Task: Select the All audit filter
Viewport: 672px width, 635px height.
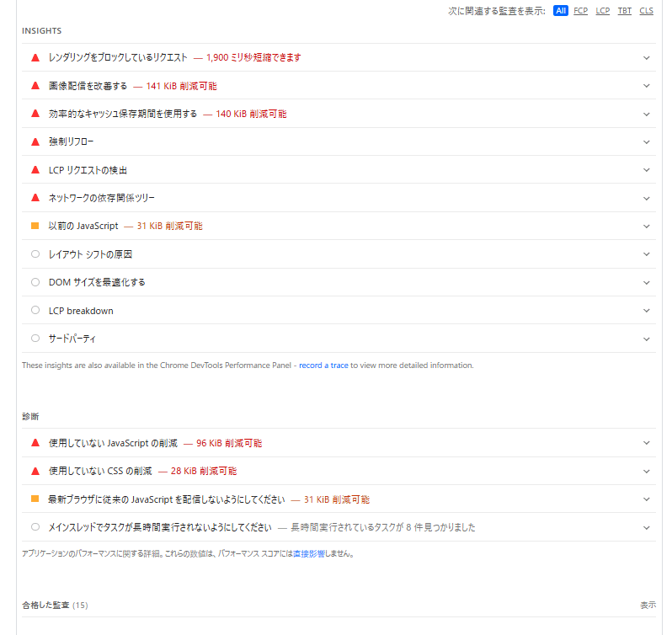Action: pyautogui.click(x=561, y=11)
